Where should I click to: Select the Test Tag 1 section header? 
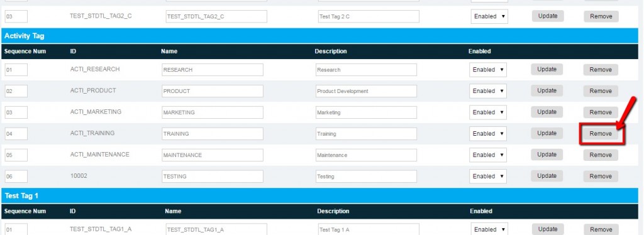(320, 195)
